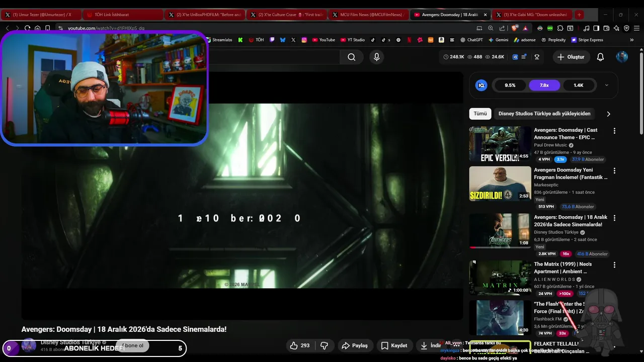Like the video with thumbs up 293
The image size is (644, 362).
coord(299,345)
